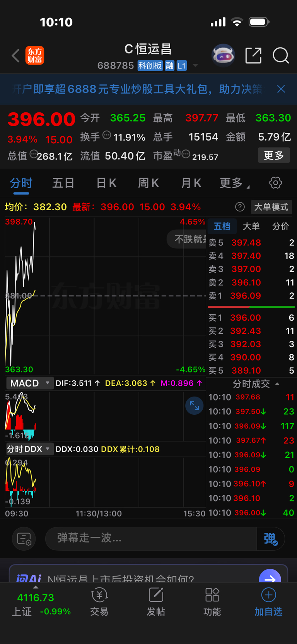The image size is (297, 644).
Task: Tap trade row 396.09 volume 117
Action: (x=251, y=426)
